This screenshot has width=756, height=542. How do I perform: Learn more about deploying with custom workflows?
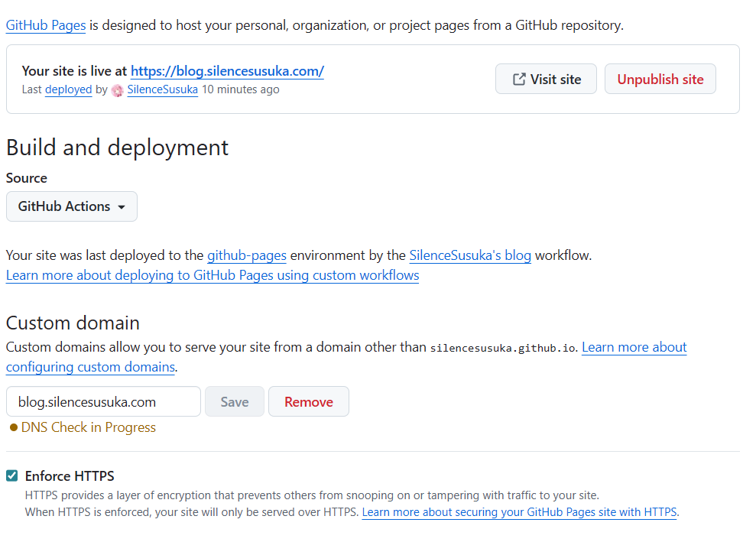(213, 275)
